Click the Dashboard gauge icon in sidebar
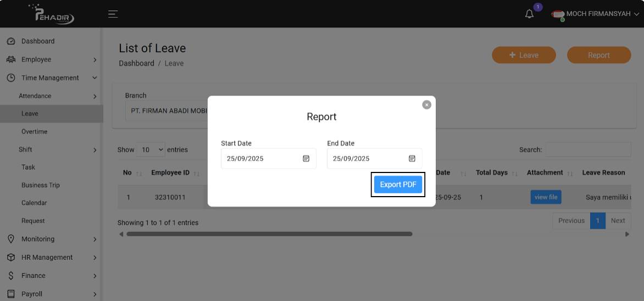Image resolution: width=644 pixels, height=301 pixels. 10,41
